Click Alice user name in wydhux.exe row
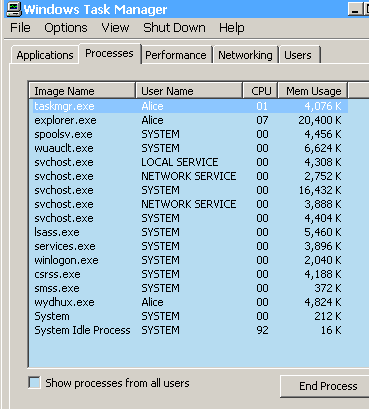The height and width of the screenshot is (409, 369). (152, 302)
